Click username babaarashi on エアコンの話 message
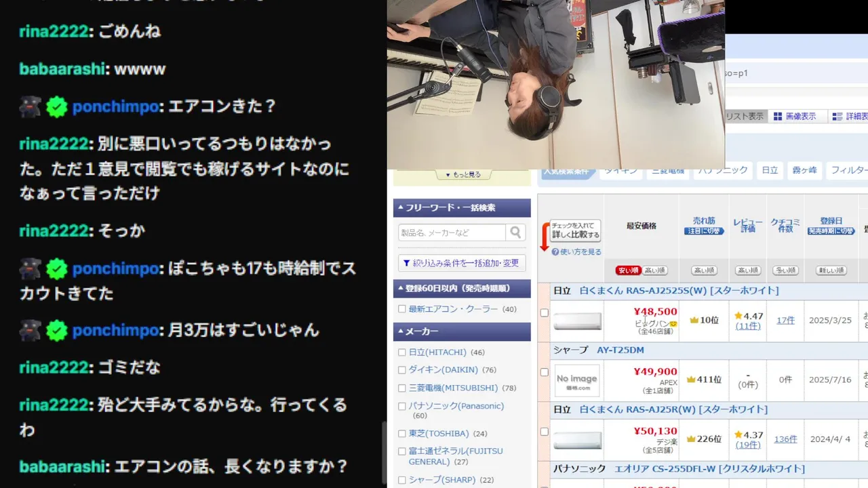This screenshot has width=868, height=488. (x=64, y=467)
